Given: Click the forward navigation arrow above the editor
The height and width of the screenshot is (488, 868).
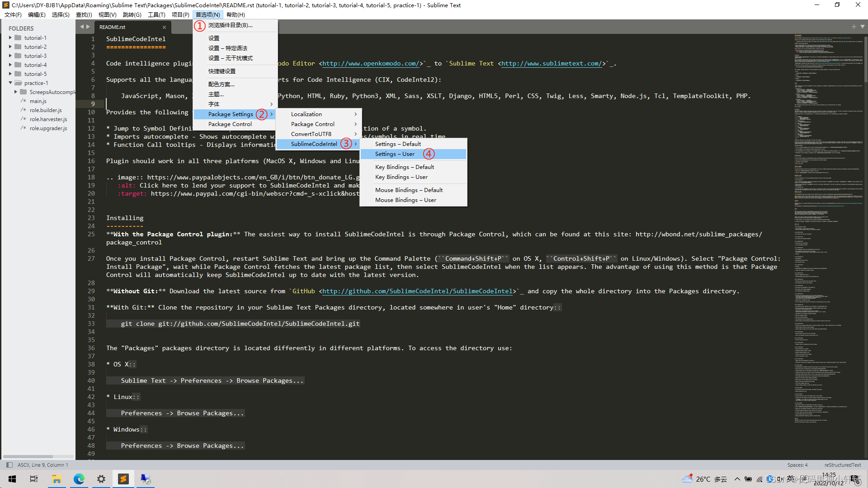Looking at the screenshot, I should pos(89,26).
